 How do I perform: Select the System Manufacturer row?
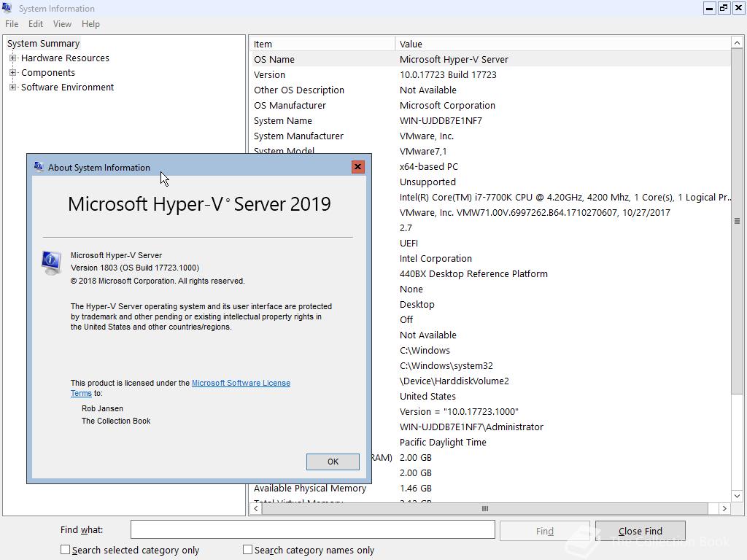click(490, 136)
